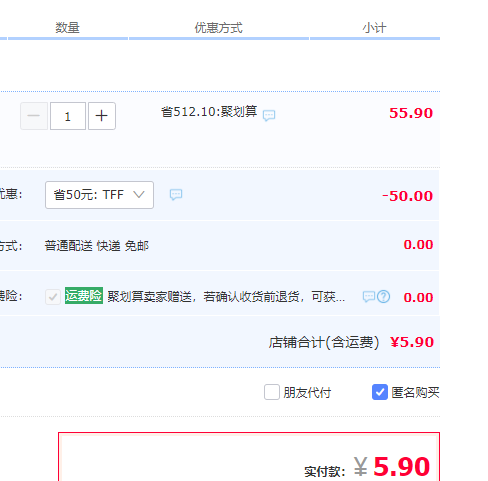Enable the 朋友代付 checkbox
Image resolution: width=488 pixels, height=481 pixels.
[x=272, y=392]
